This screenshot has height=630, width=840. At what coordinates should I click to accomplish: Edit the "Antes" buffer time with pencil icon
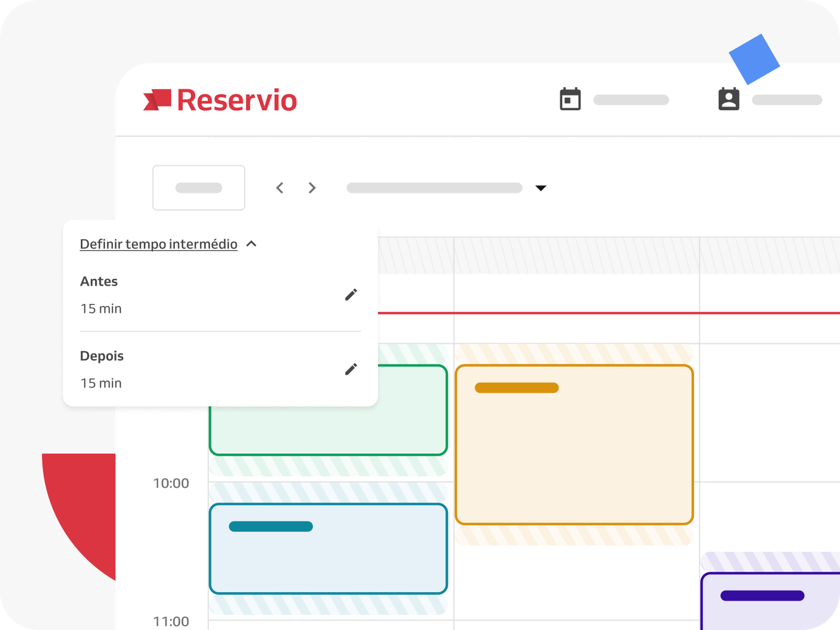pyautogui.click(x=351, y=295)
